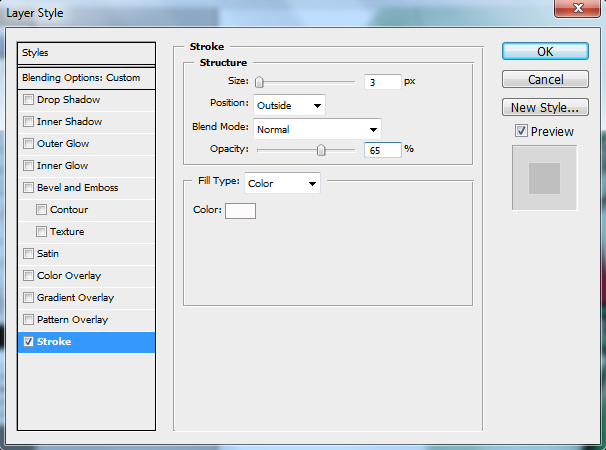
Task: Enable the Gradient Overlay checkbox
Action: (28, 298)
